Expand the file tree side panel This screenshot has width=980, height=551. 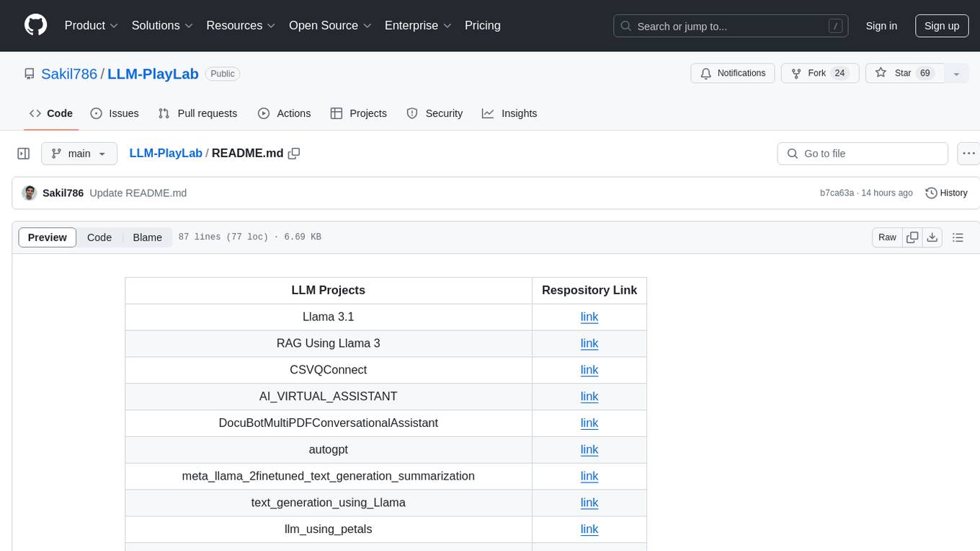24,154
